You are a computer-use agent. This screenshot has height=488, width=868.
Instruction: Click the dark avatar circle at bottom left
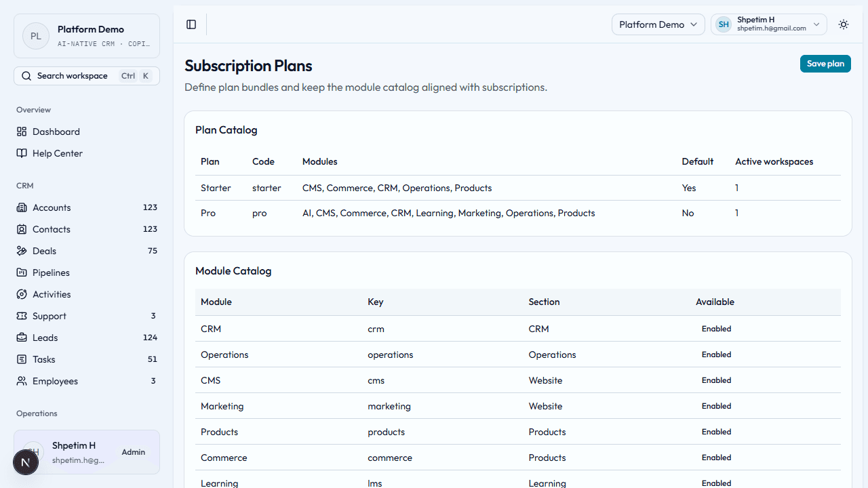(x=26, y=462)
